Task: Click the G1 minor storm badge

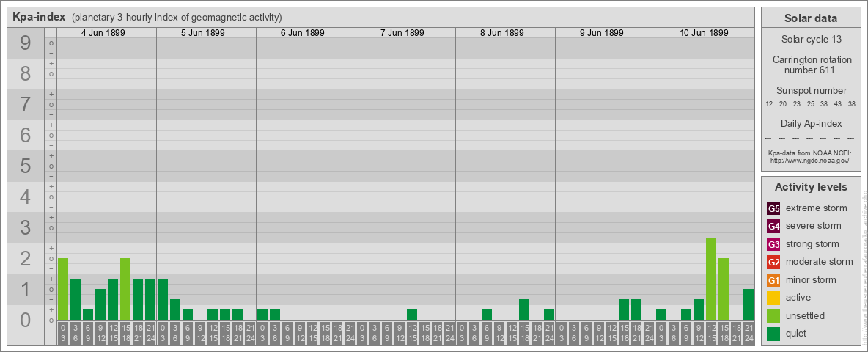Action: [773, 280]
